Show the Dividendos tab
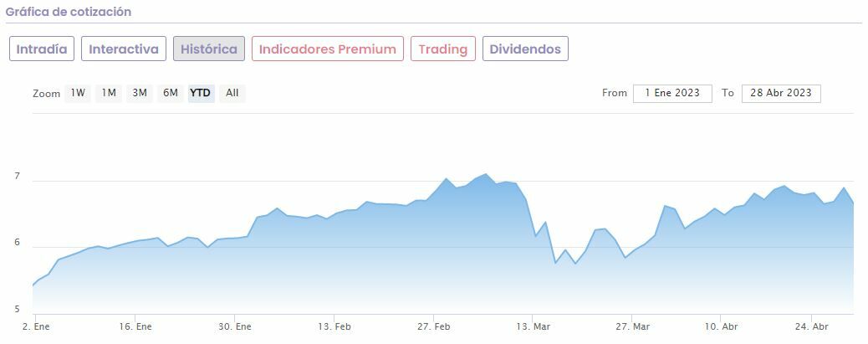Image resolution: width=868 pixels, height=344 pixels. 525,49
